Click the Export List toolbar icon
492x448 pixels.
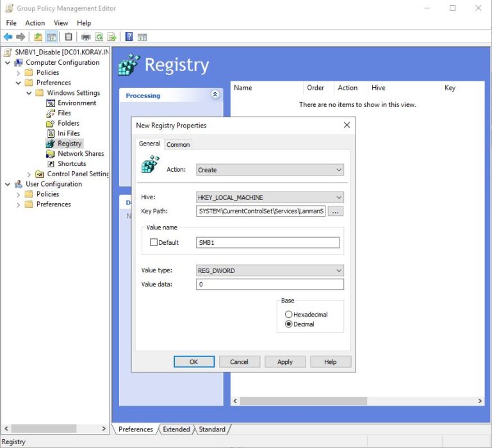coord(111,37)
